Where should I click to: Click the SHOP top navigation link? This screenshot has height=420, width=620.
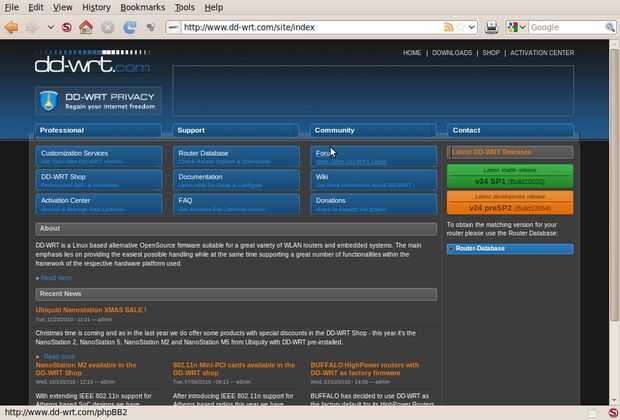click(x=491, y=53)
